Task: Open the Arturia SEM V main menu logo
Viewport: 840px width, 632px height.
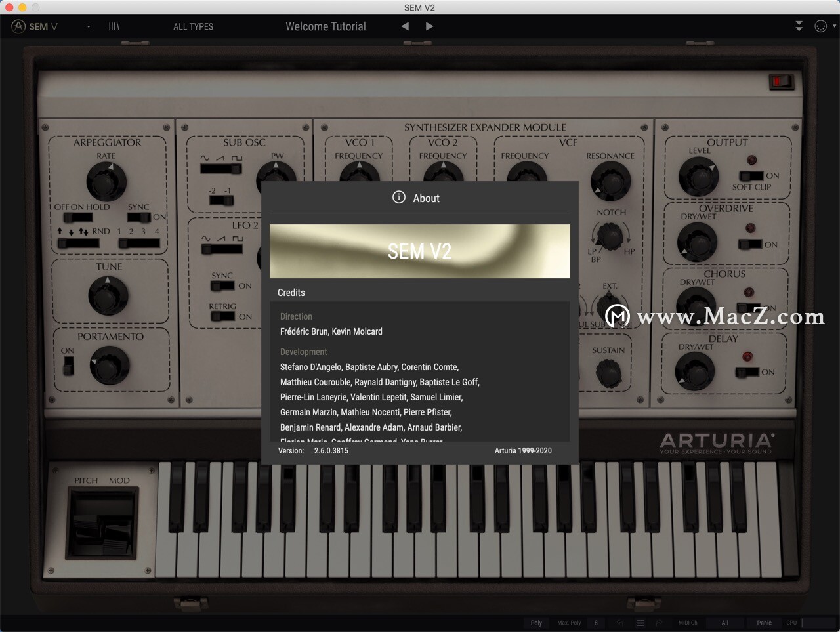Action: (35, 26)
